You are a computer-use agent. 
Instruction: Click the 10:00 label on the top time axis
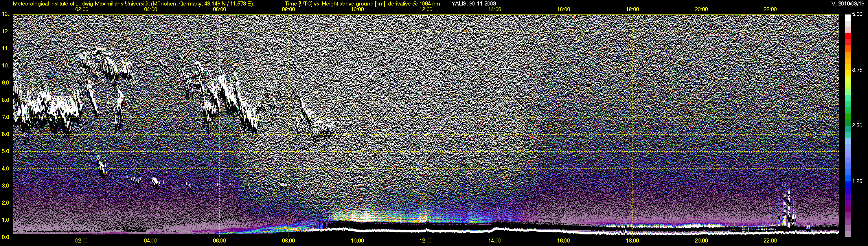pos(357,10)
